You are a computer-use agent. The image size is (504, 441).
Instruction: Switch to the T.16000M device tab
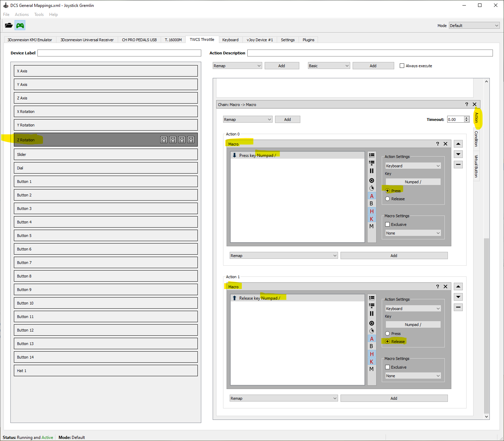[173, 40]
